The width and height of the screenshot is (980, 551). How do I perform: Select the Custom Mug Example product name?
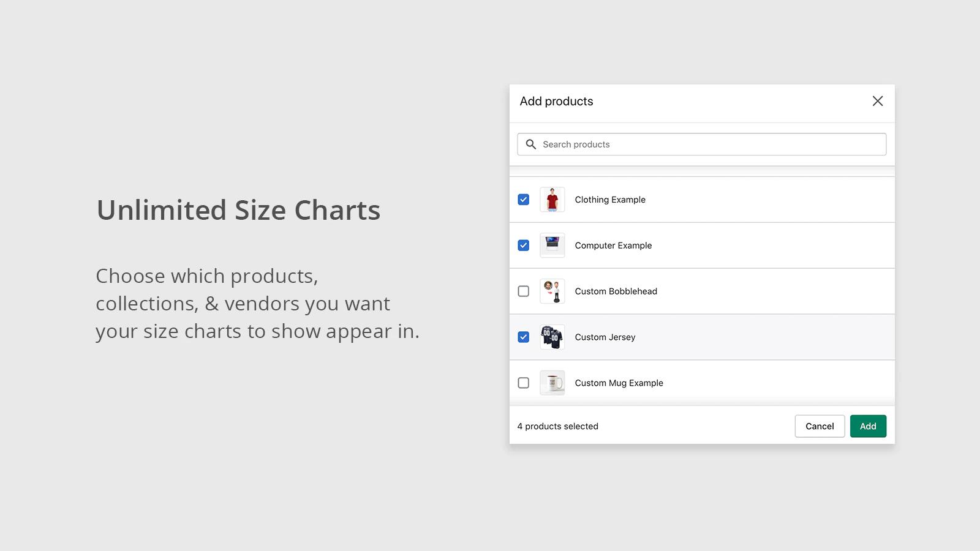point(619,383)
